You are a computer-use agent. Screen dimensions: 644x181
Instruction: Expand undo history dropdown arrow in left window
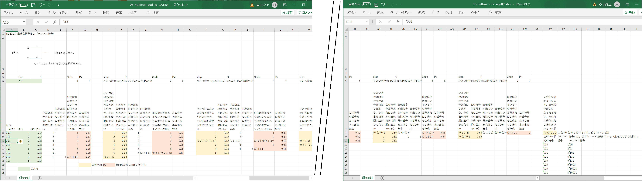point(44,5)
